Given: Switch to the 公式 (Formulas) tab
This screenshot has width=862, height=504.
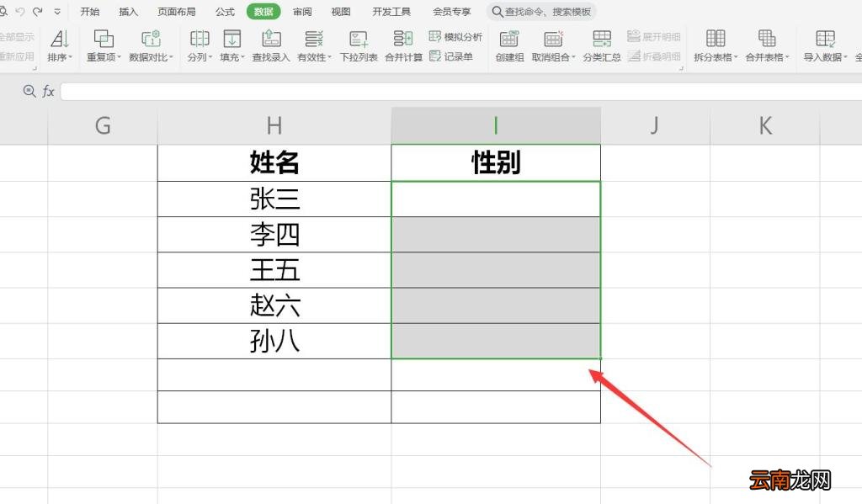Looking at the screenshot, I should (225, 12).
